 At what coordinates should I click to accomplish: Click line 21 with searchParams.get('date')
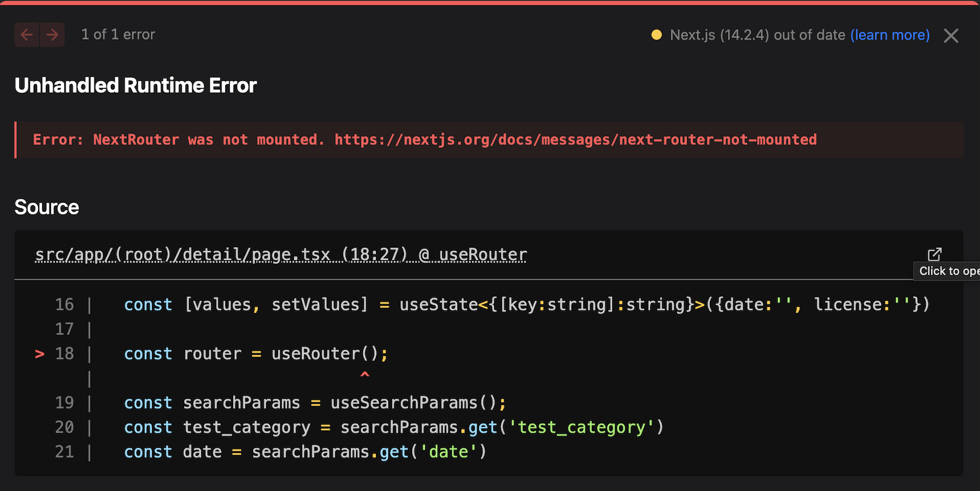305,452
